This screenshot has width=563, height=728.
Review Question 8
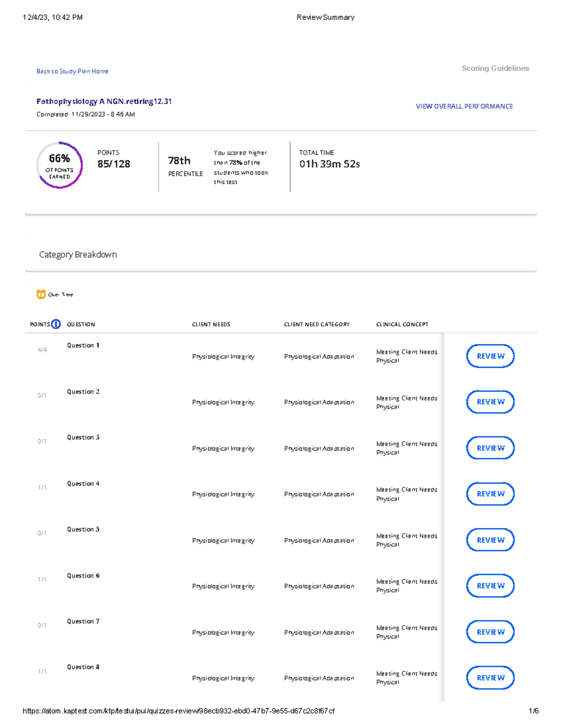(490, 677)
